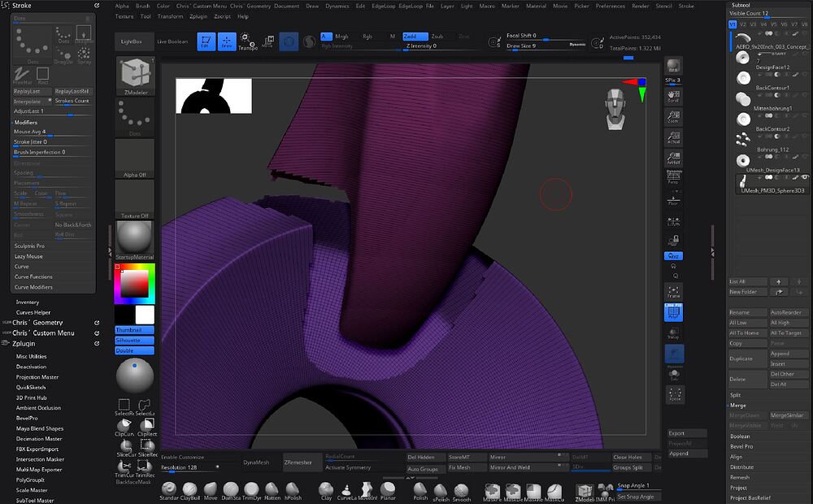
Task: Click the Scroll canvas icon
Action: (673, 96)
